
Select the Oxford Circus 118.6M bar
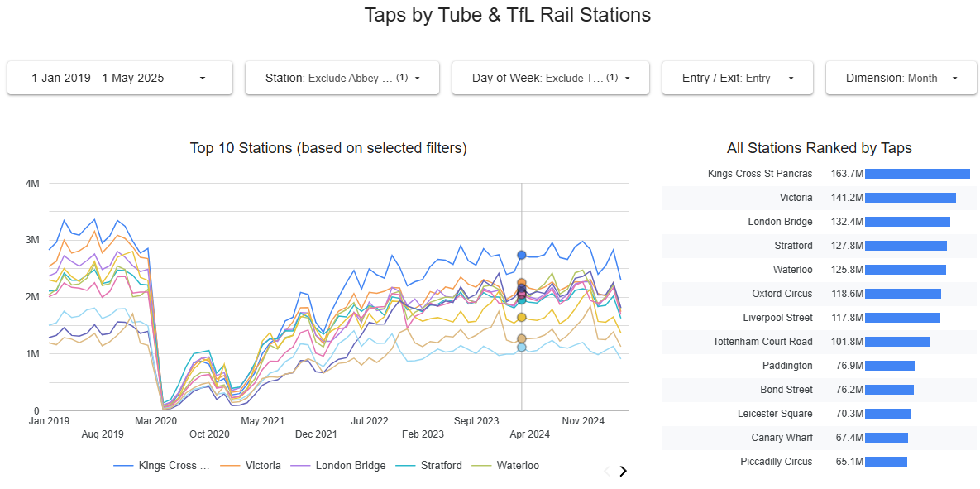(x=903, y=293)
